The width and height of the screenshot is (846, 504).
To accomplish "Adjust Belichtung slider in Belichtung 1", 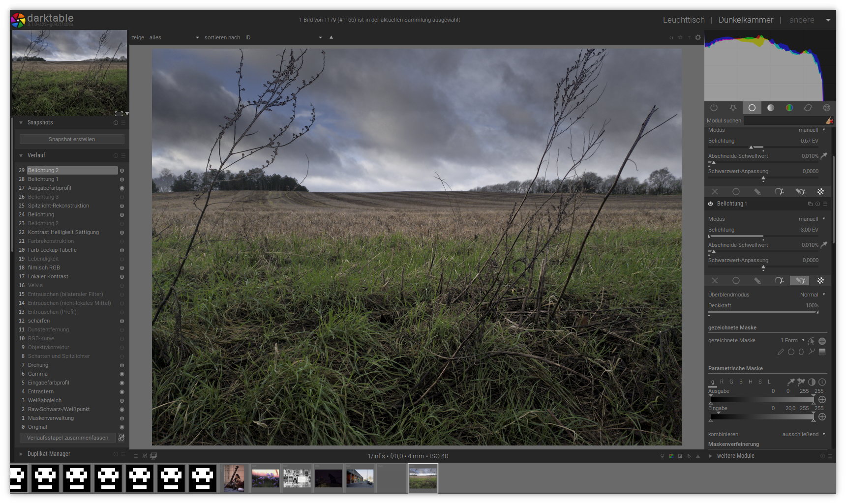I will [763, 236].
